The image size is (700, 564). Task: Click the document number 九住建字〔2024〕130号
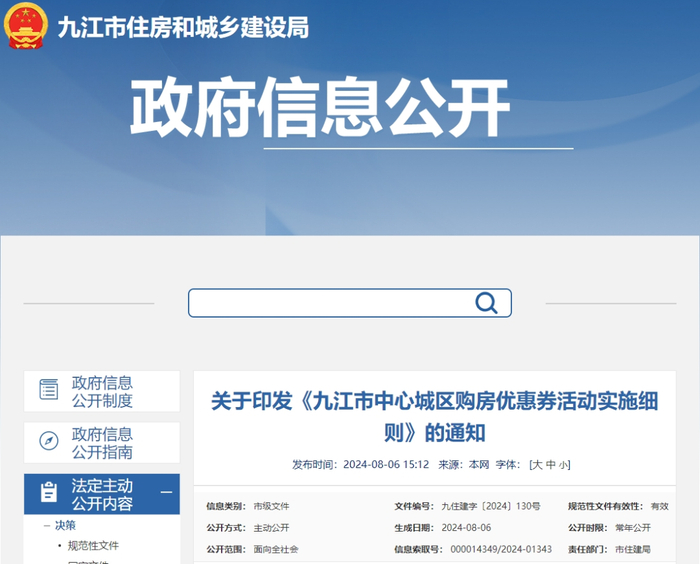pyautogui.click(x=491, y=506)
